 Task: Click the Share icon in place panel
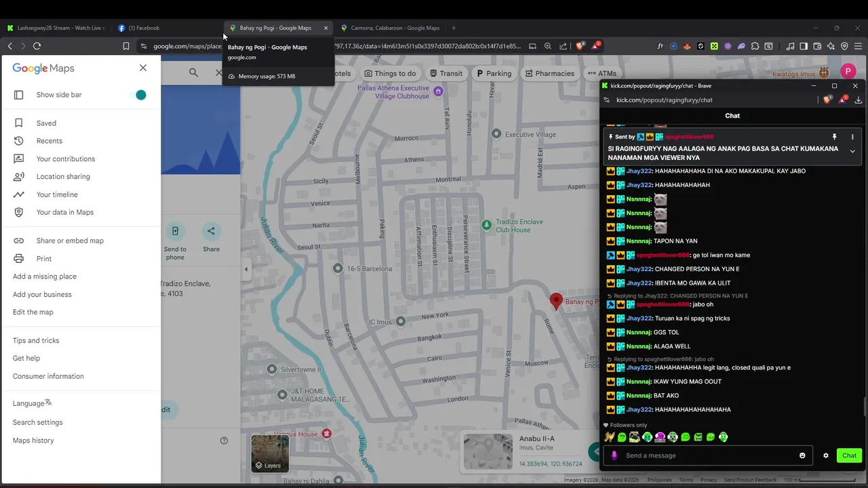[211, 231]
